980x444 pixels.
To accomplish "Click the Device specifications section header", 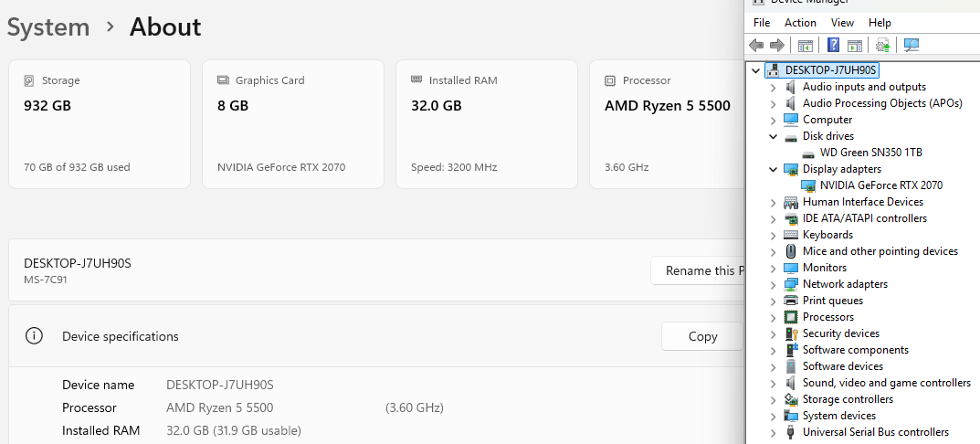I will [x=376, y=336].
